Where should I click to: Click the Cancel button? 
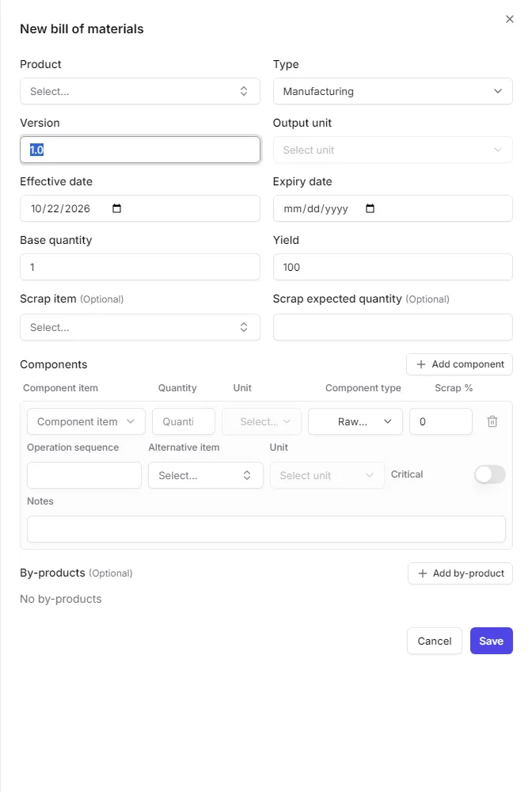(435, 641)
